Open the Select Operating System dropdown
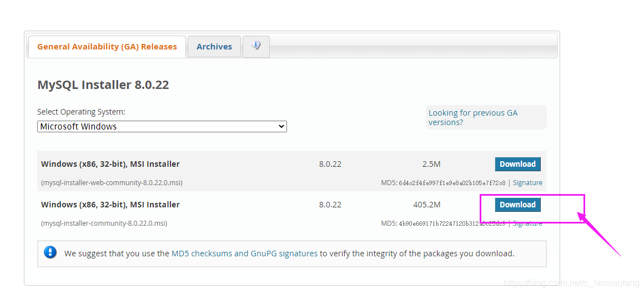 pos(162,127)
